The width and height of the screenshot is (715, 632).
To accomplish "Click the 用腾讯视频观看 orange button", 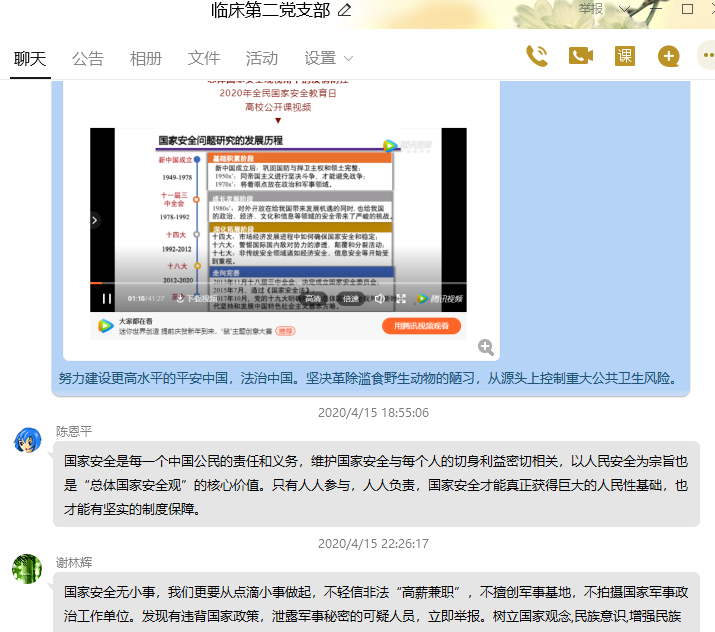I will (421, 326).
